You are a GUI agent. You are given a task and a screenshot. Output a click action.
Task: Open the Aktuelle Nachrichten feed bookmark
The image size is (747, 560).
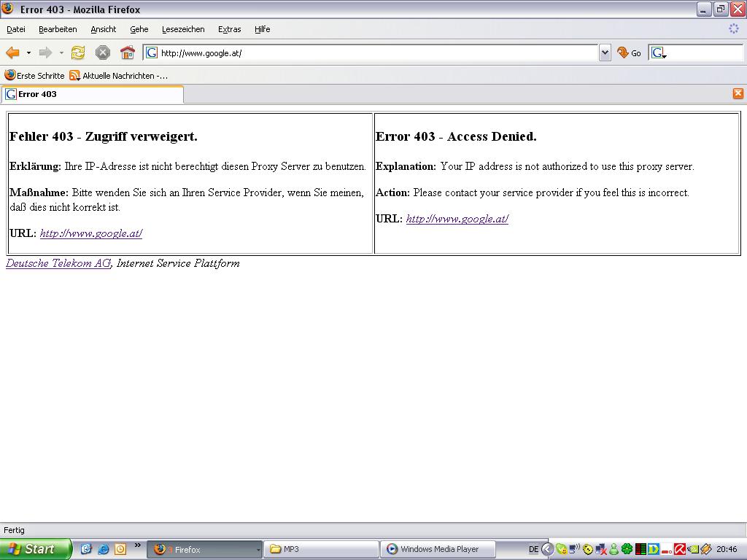(x=119, y=75)
